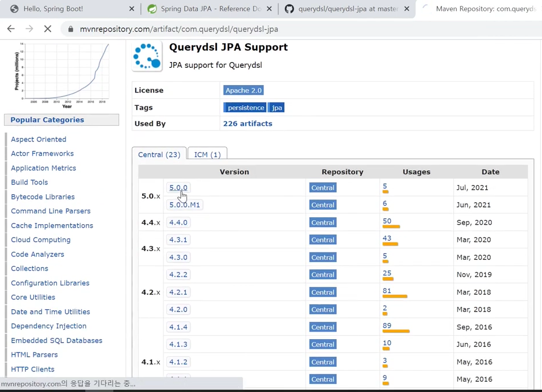The width and height of the screenshot is (542, 392).
Task: Go back with the browser back arrow
Action: 11,29
